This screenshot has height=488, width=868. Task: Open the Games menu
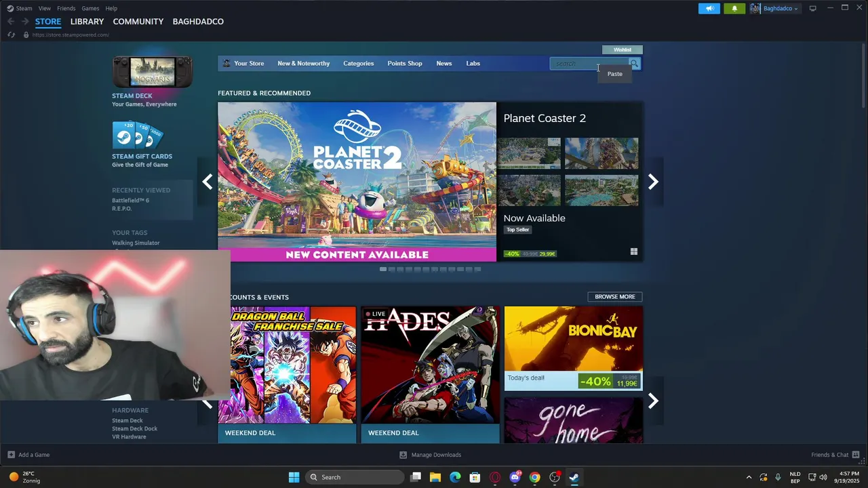click(x=90, y=8)
